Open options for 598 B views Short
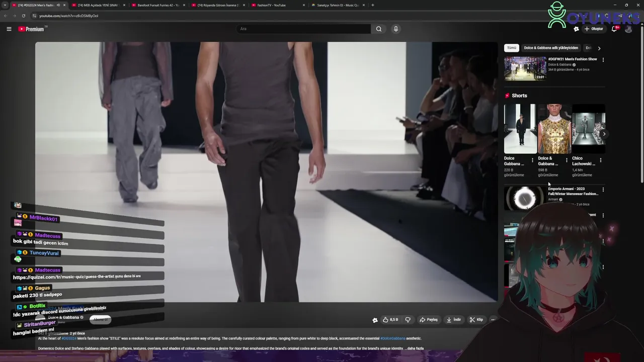The width and height of the screenshot is (644, 362). (x=567, y=160)
